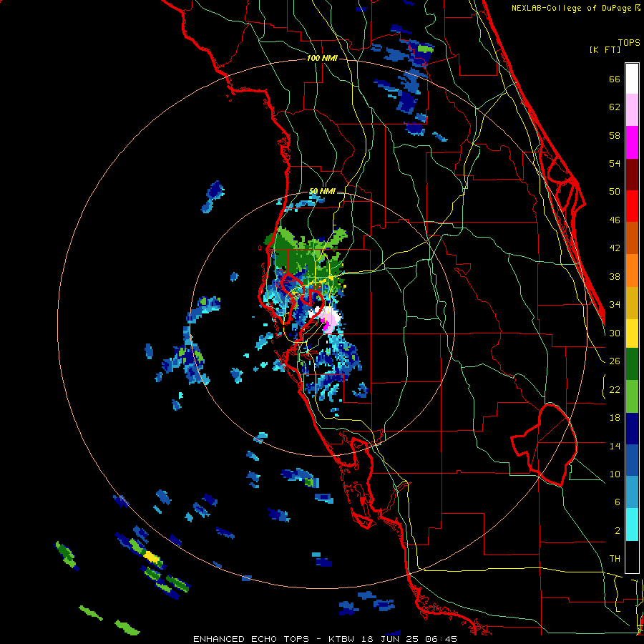Click the 26 legend value label
The image size is (644, 644).
tap(615, 361)
